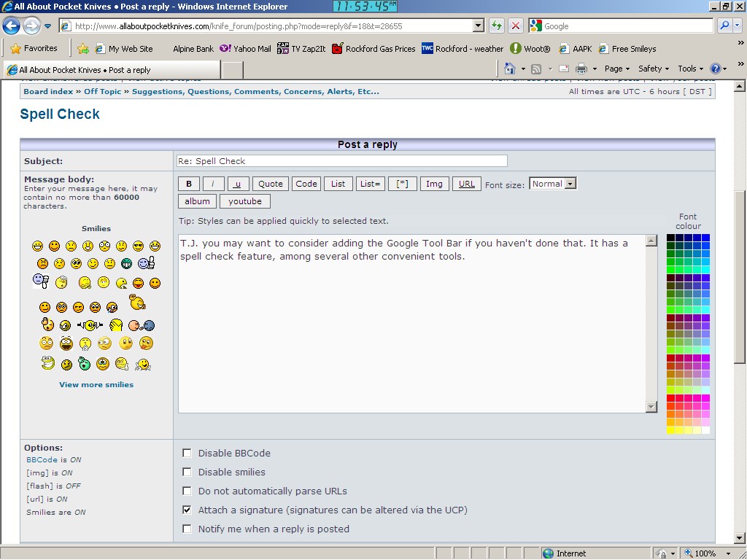Open the Rockford Gas Prices favorite
The width and height of the screenshot is (747, 560).
(374, 49)
